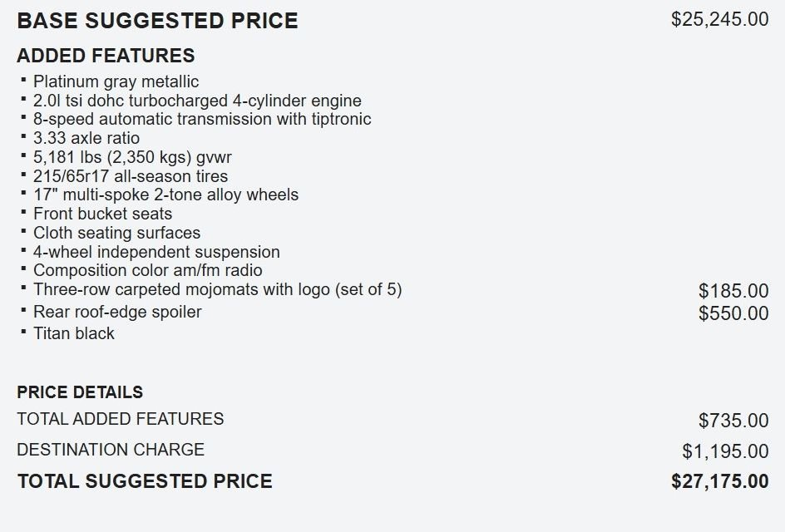Viewport: 785px width, 532px height.
Task: Select the 17" multi-spoke alloy wheels item
Action: pyautogui.click(x=165, y=195)
